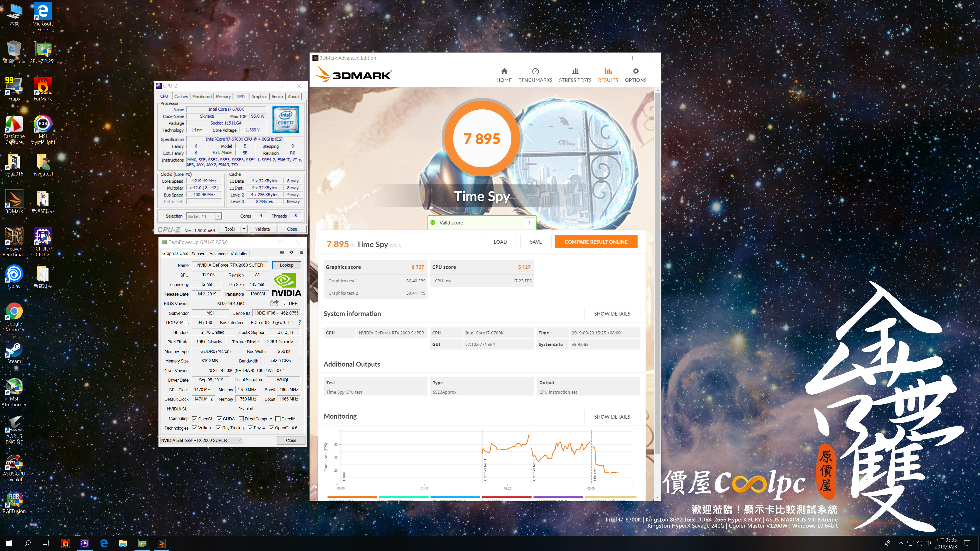980x551 pixels.
Task: Toggle DirectCompute checkbox
Action: click(x=241, y=419)
